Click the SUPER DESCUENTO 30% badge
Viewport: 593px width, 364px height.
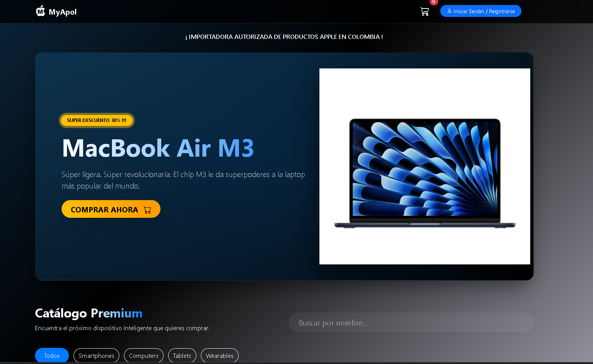pos(96,120)
